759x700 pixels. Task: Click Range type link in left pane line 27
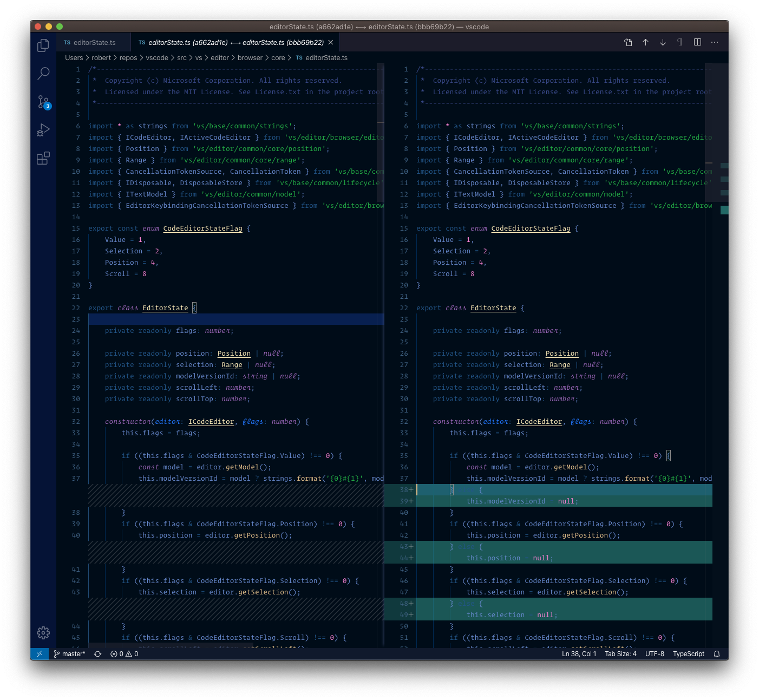click(x=232, y=365)
